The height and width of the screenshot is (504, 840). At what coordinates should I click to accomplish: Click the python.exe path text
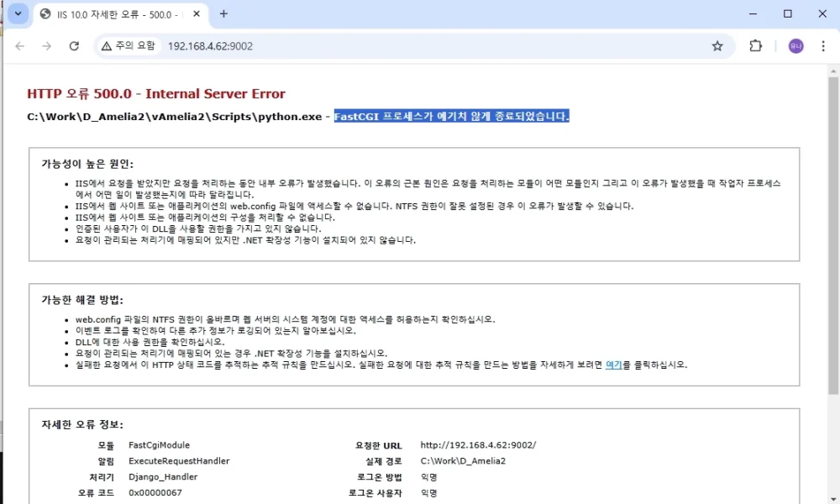click(174, 117)
